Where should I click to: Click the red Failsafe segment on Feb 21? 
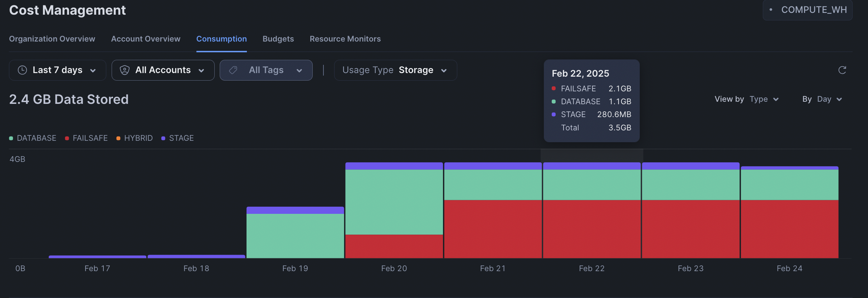(x=493, y=229)
